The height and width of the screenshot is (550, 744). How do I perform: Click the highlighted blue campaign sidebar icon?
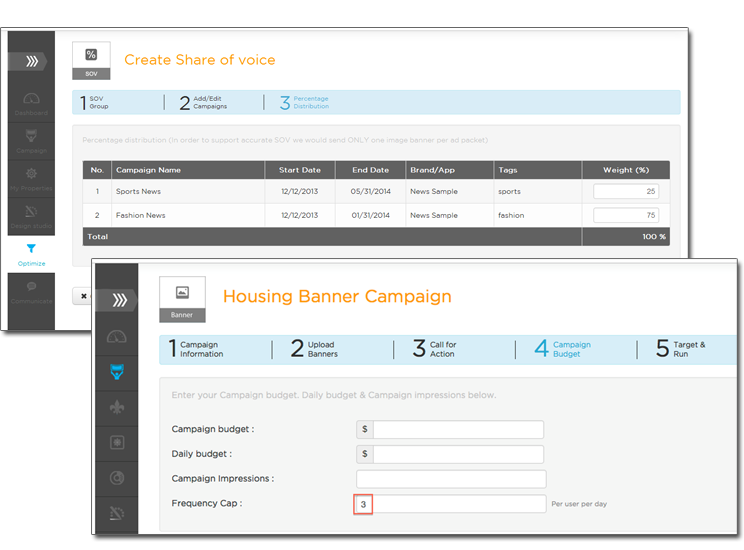click(117, 372)
